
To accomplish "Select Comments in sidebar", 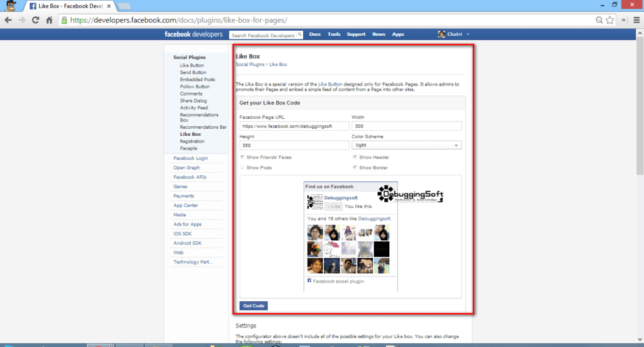I will click(x=191, y=94).
